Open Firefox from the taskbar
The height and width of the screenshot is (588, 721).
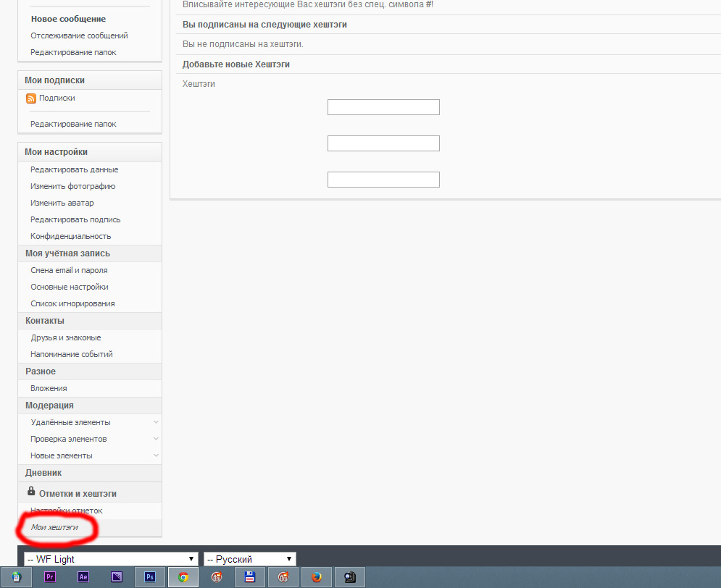click(x=317, y=577)
